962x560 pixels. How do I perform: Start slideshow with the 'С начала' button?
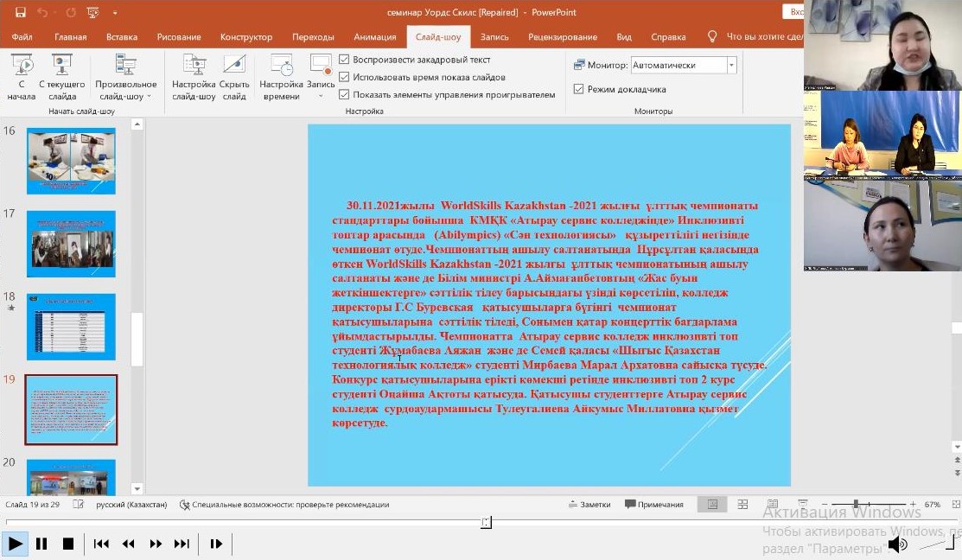coord(22,77)
